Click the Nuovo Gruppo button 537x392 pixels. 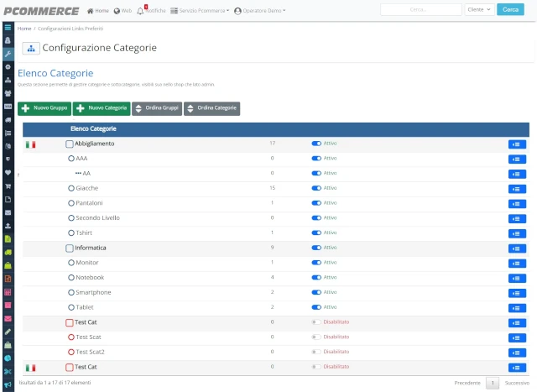pos(44,108)
